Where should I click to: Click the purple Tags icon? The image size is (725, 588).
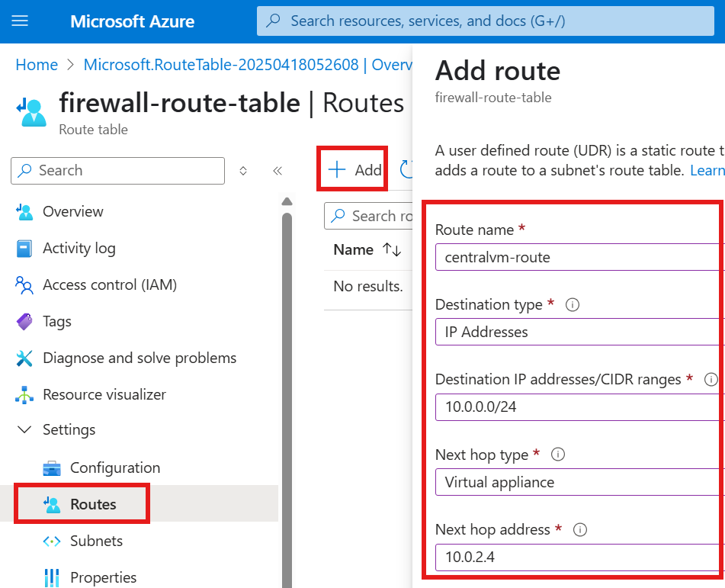click(24, 322)
